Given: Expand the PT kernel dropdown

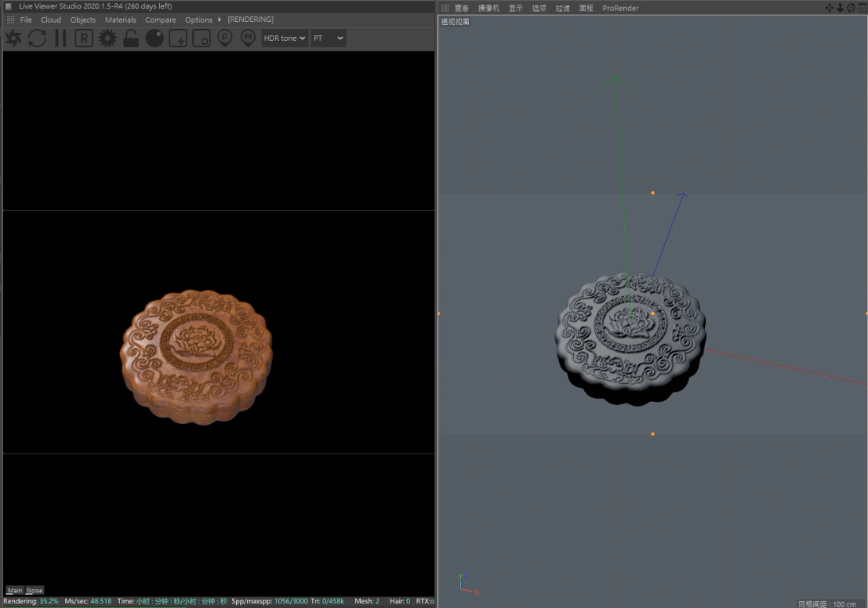Looking at the screenshot, I should pos(328,38).
